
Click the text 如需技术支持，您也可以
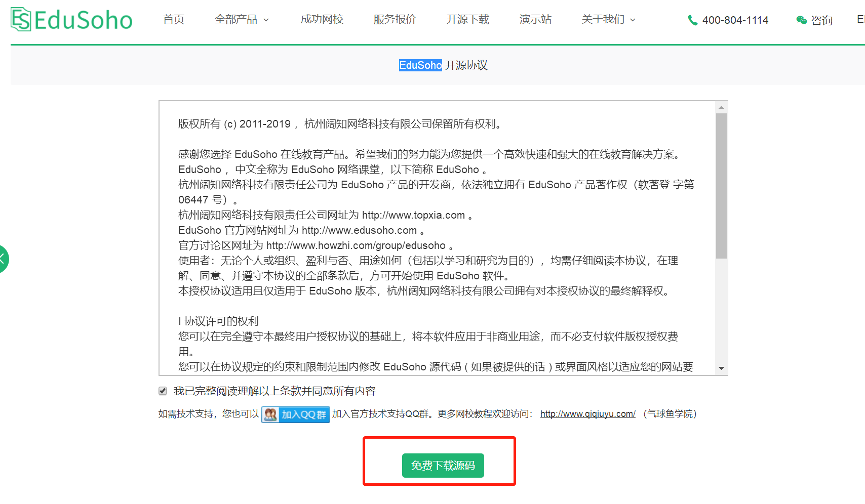209,414
